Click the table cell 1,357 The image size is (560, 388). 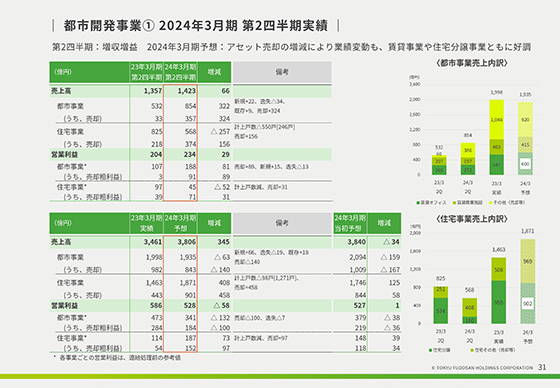click(153, 91)
